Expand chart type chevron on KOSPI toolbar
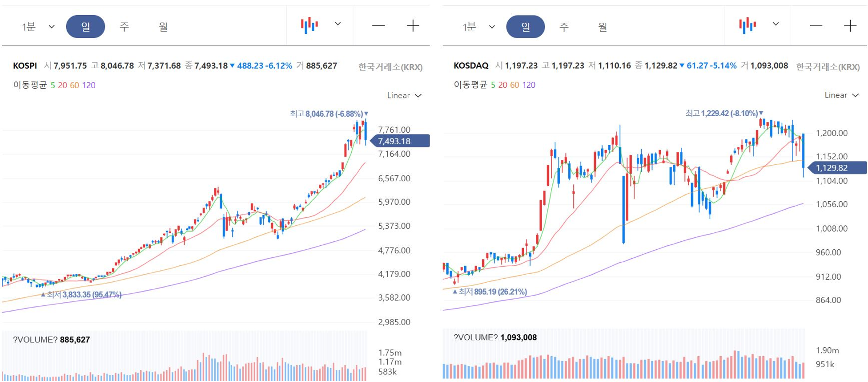The image size is (868, 382). coord(338,24)
